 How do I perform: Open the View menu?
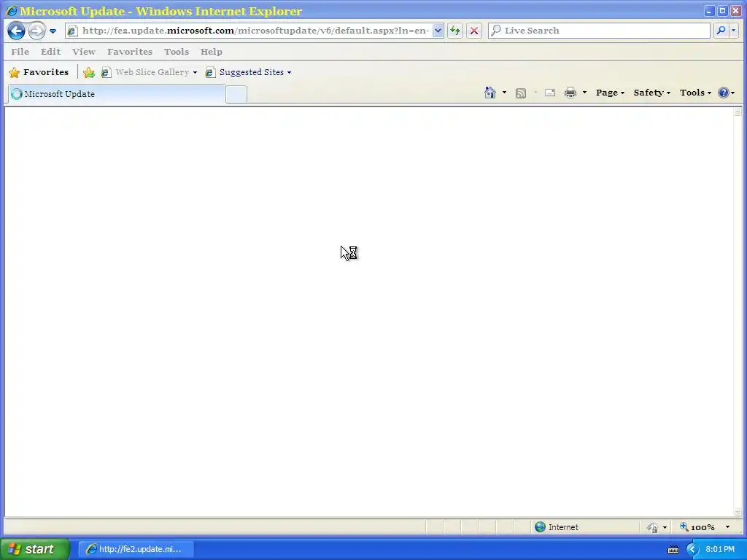(84, 52)
